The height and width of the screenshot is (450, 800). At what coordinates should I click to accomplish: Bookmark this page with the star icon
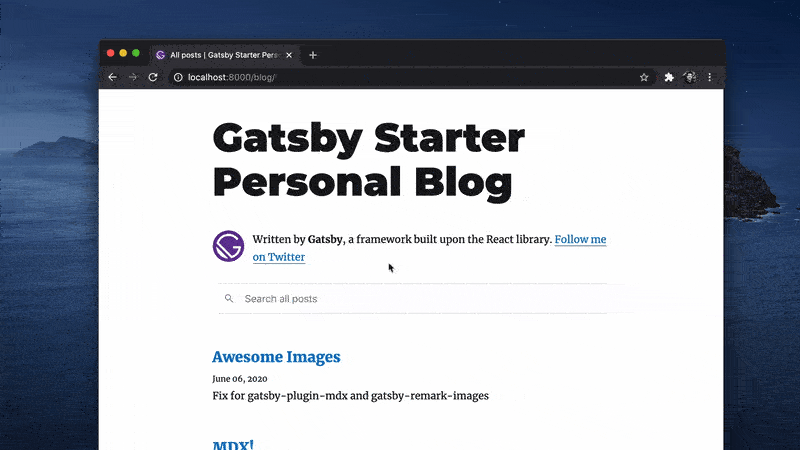tap(644, 77)
